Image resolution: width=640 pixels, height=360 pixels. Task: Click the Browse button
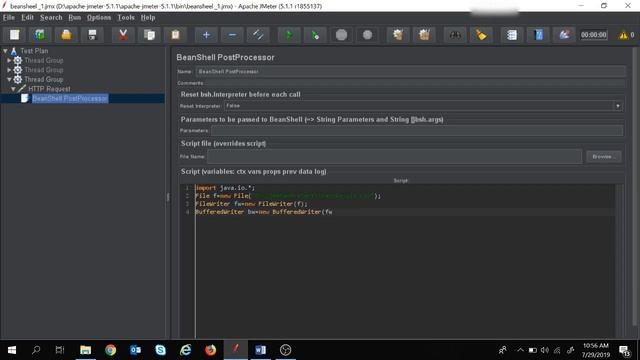[x=604, y=157]
